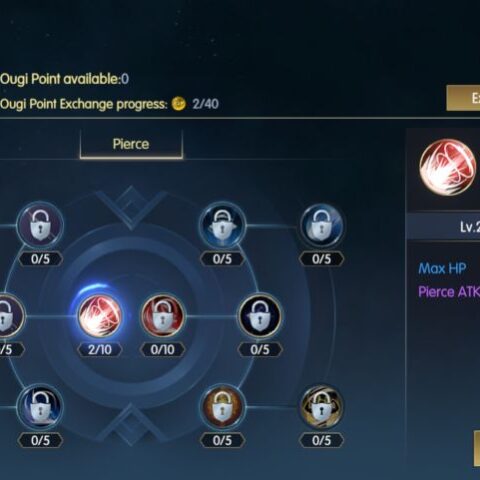
Task: Click the 2/40 exchange progress value
Action: pyautogui.click(x=205, y=104)
